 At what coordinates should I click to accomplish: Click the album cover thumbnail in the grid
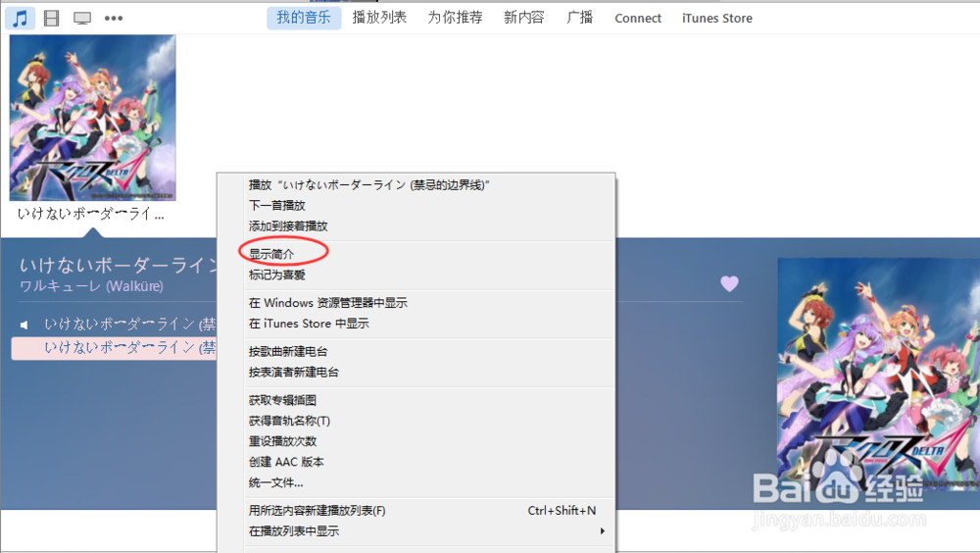[x=92, y=118]
